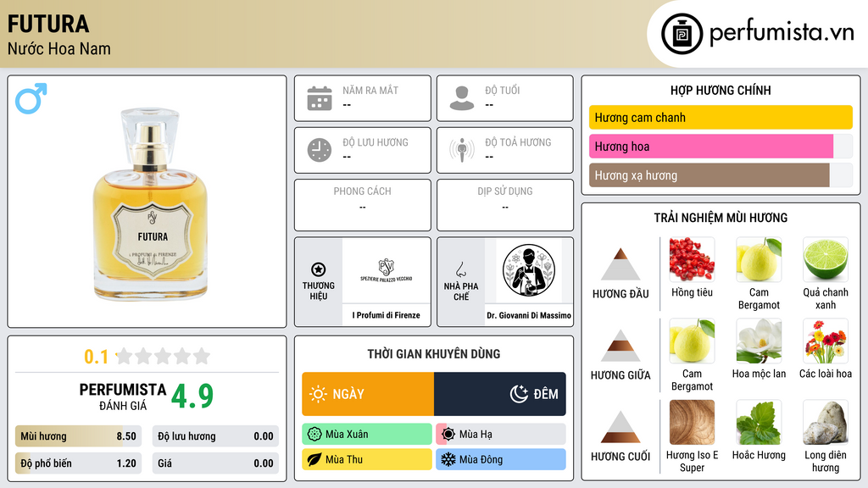Viewport: 868px width, 488px height.
Task: Click the Dịp sử dụng info box
Action: (x=505, y=205)
